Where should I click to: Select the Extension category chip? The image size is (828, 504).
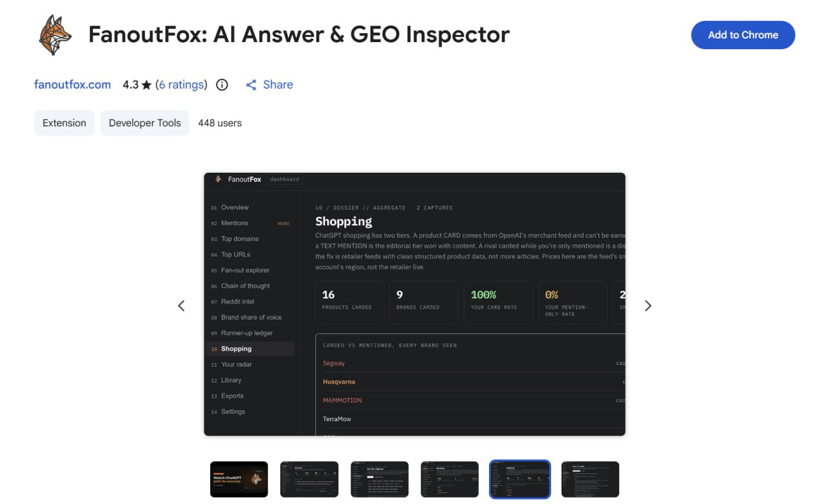64,123
